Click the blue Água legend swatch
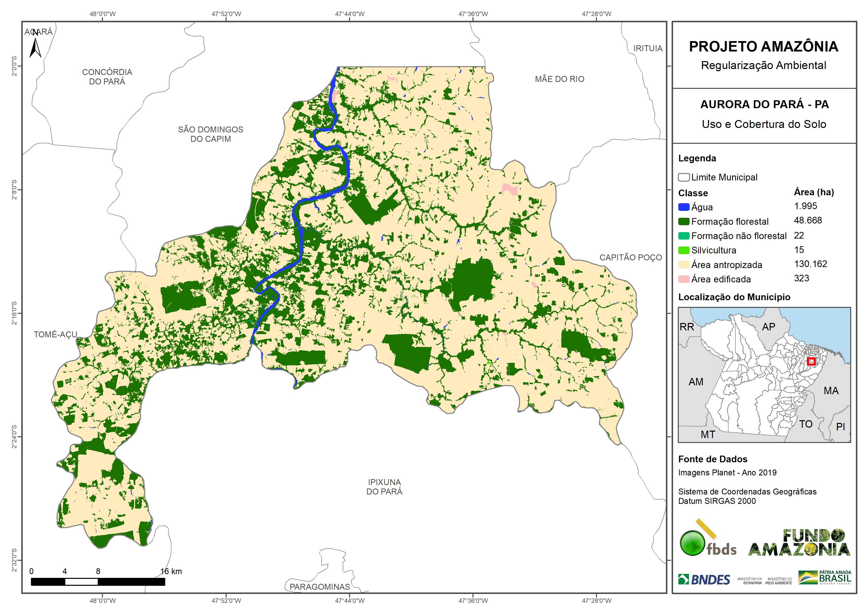The height and width of the screenshot is (614, 868). [683, 207]
